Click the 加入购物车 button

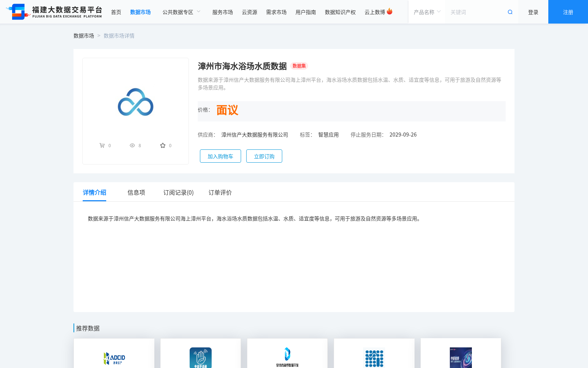(220, 156)
